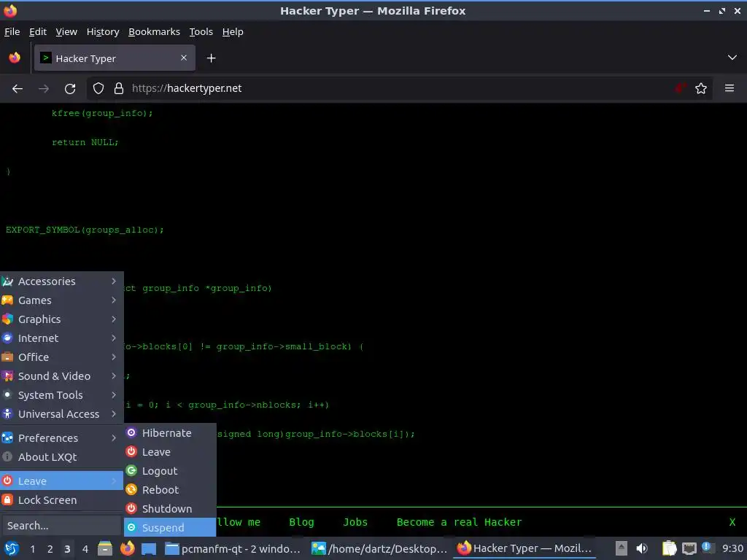Open Firefox File menu
The height and width of the screenshot is (560, 747).
click(12, 32)
